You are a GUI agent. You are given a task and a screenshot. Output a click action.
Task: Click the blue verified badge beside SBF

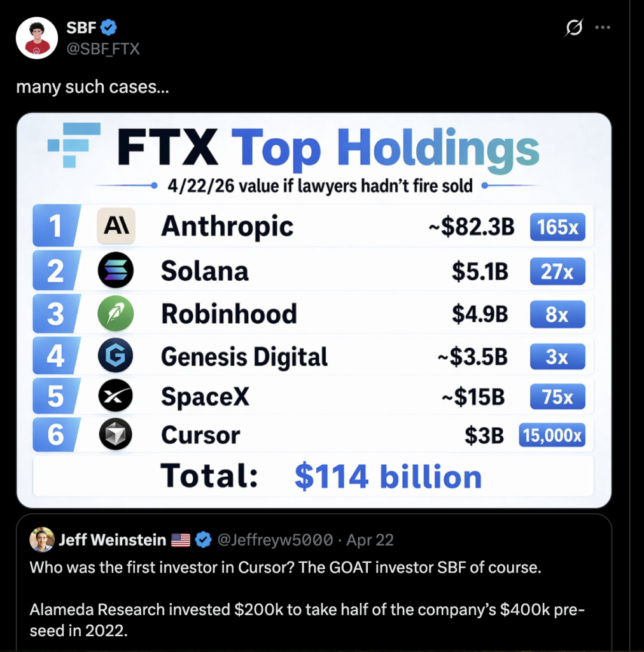[109, 27]
